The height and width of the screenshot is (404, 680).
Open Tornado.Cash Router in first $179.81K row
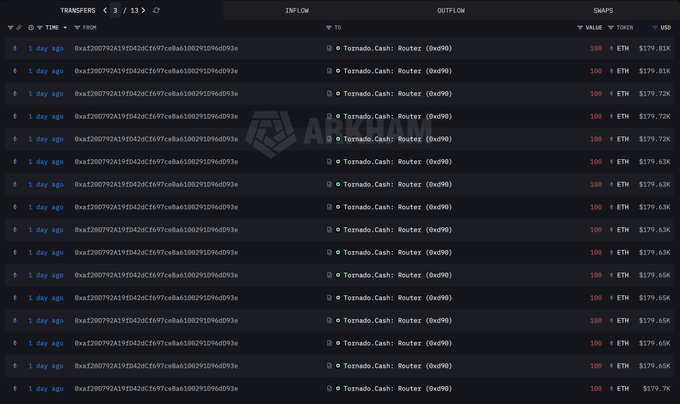point(398,48)
